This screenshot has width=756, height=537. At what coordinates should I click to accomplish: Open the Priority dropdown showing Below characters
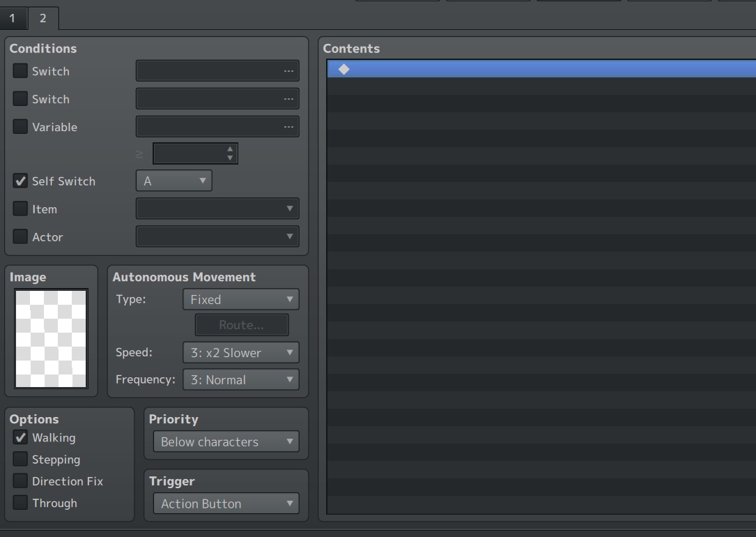(x=225, y=441)
